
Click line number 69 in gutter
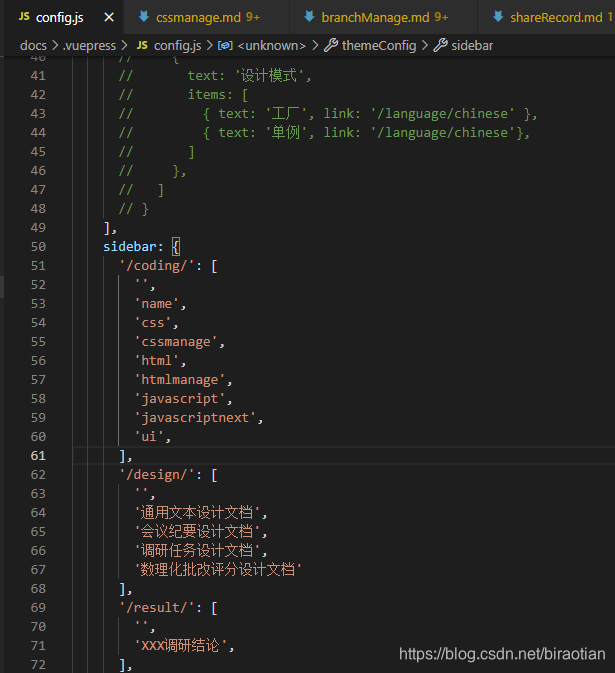click(38, 608)
